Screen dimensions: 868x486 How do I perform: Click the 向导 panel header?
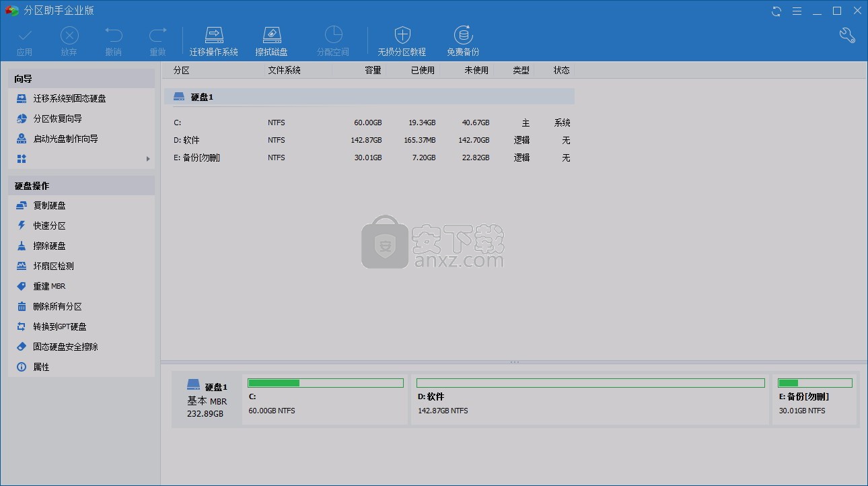pos(81,79)
